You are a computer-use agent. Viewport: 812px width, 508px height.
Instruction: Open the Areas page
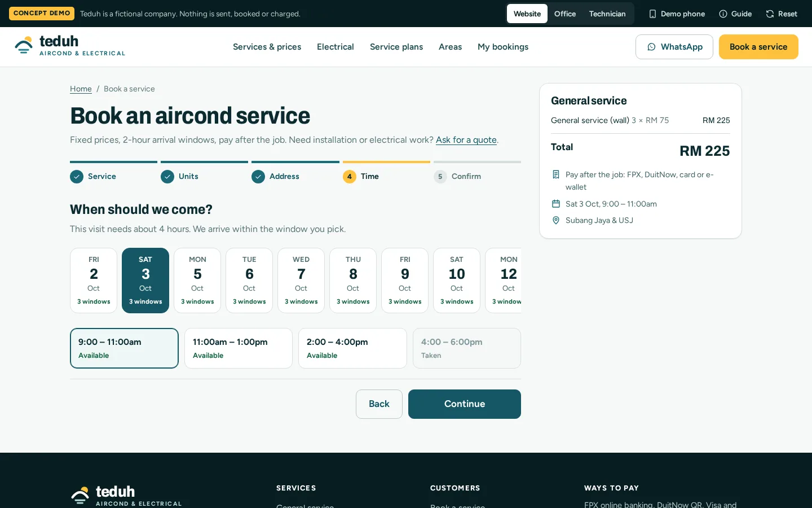coord(451,47)
